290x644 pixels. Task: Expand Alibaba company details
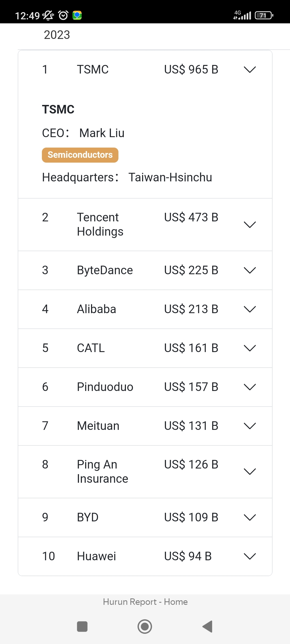[x=250, y=309]
